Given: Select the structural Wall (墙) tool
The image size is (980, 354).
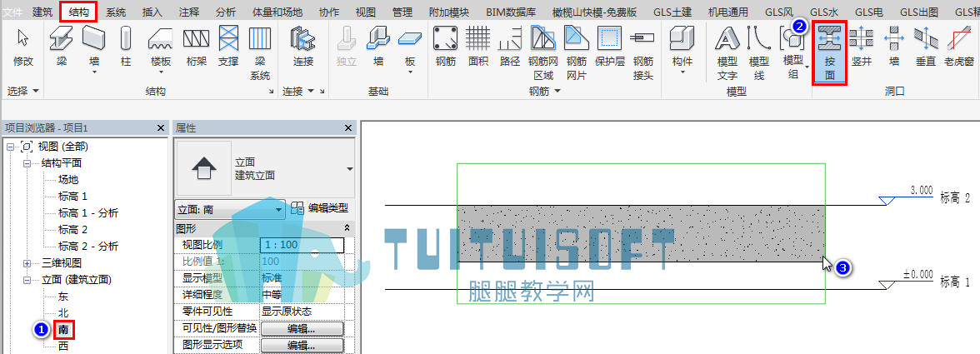Looking at the screenshot, I should [x=93, y=50].
